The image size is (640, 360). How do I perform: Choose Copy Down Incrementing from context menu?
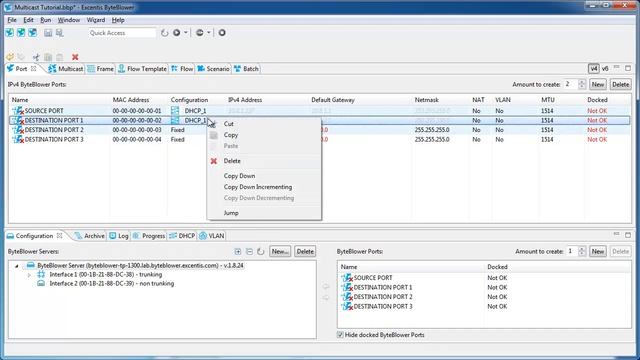click(x=258, y=187)
